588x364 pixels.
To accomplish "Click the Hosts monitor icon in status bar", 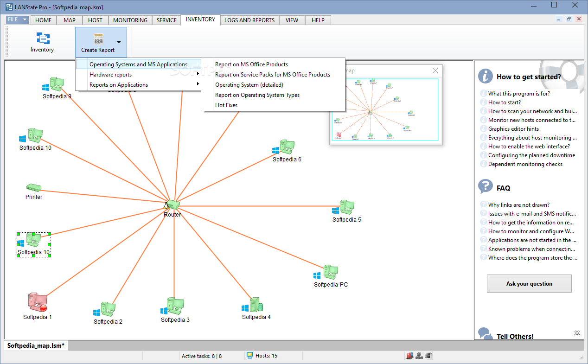I will click(250, 356).
